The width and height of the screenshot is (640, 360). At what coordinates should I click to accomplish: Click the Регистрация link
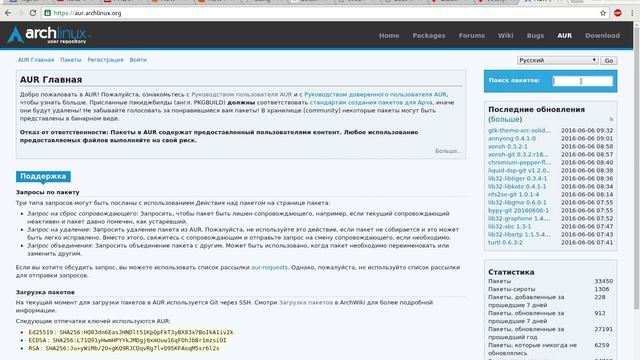tap(105, 60)
